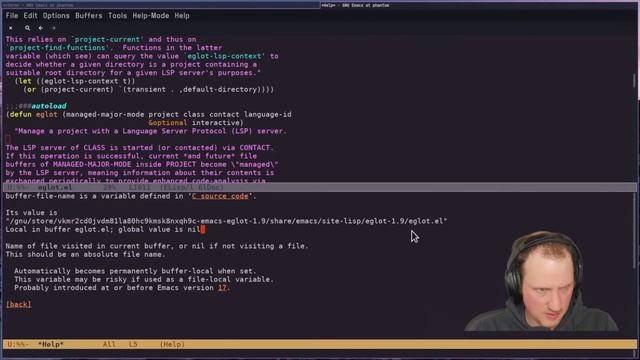Open the Help-Mode menu
The height and width of the screenshot is (360, 640).
(x=151, y=16)
